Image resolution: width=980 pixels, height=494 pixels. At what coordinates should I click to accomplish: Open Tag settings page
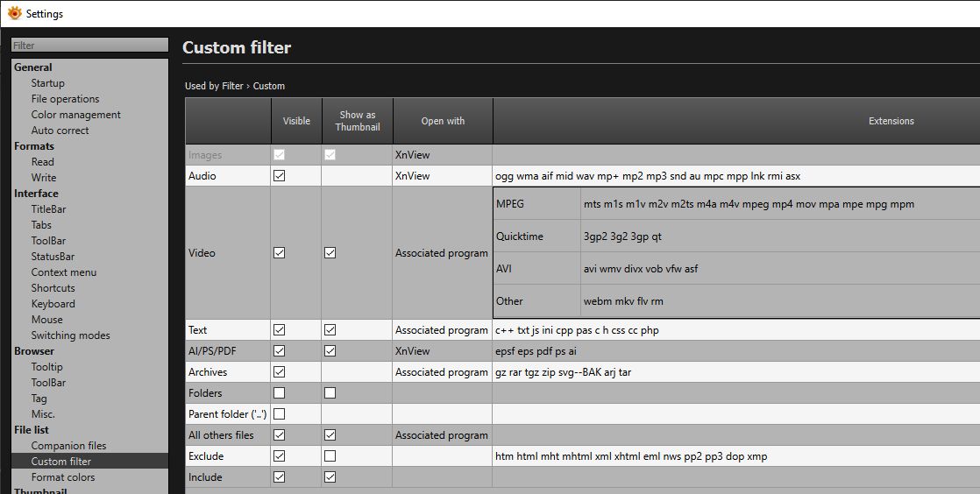click(39, 399)
